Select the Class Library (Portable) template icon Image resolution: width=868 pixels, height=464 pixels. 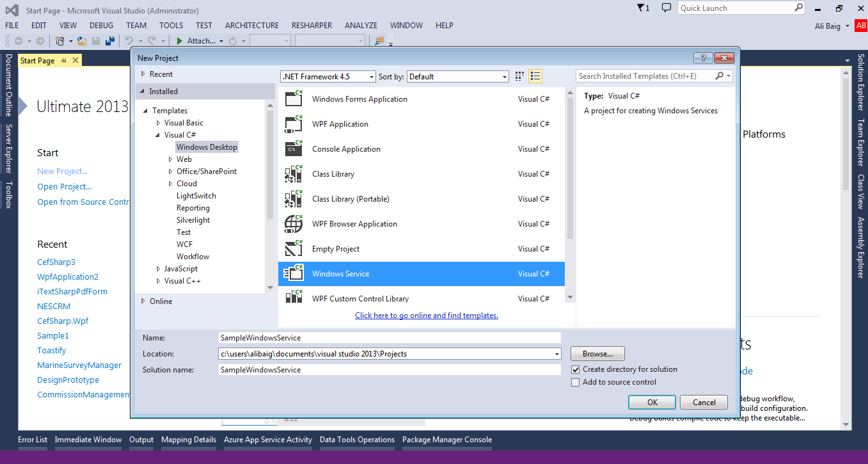point(294,198)
